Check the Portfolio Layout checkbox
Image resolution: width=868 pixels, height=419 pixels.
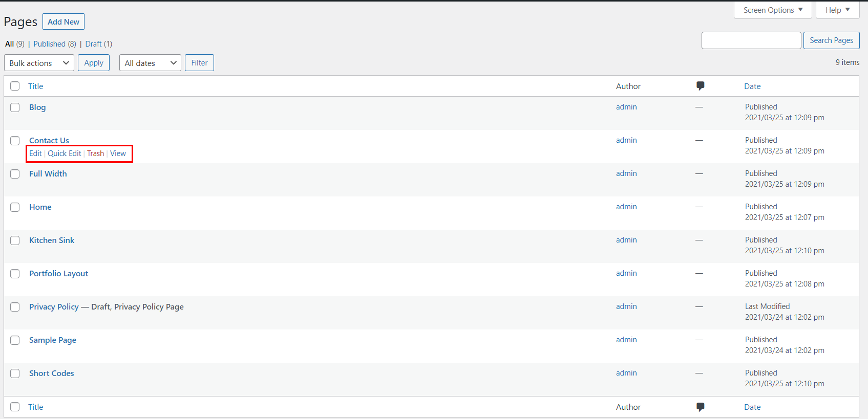[15, 274]
